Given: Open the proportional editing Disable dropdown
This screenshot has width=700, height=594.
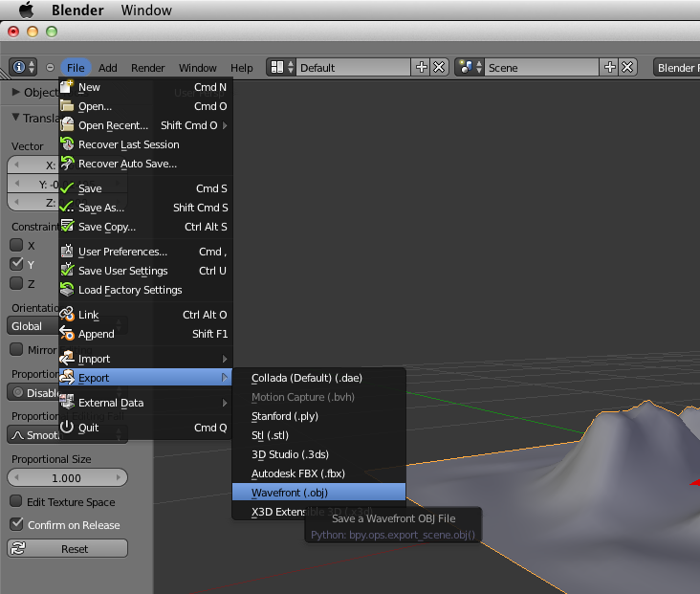Looking at the screenshot, I should [x=67, y=392].
